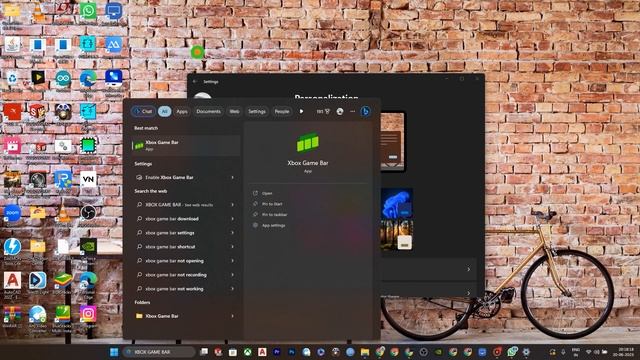The image size is (640, 360).
Task: Open the Daemon Tools Lite desktop shortcut
Action: click(x=12, y=248)
